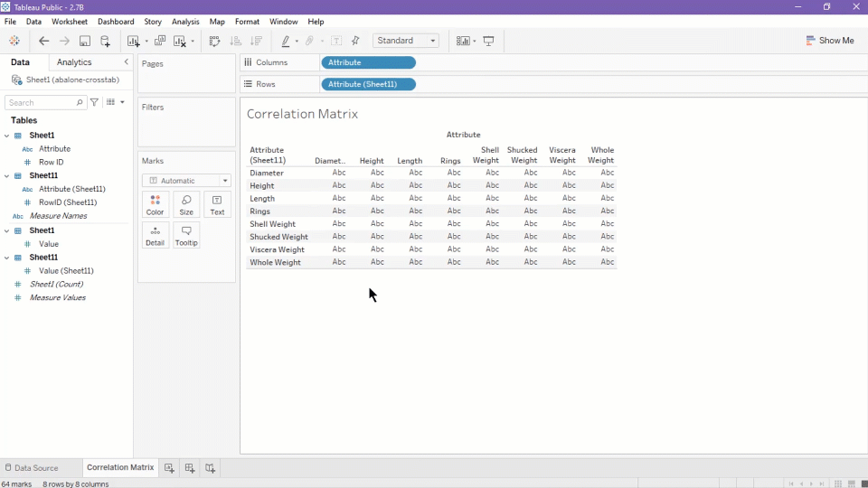Viewport: 868px width, 488px height.
Task: Select the Attribute (Sheet11) pill in Rows
Action: (368, 84)
